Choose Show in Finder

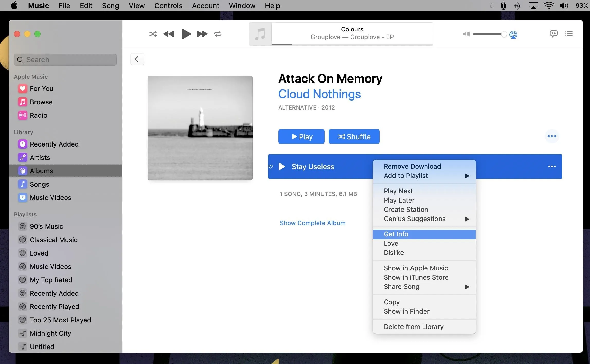tap(424, 311)
